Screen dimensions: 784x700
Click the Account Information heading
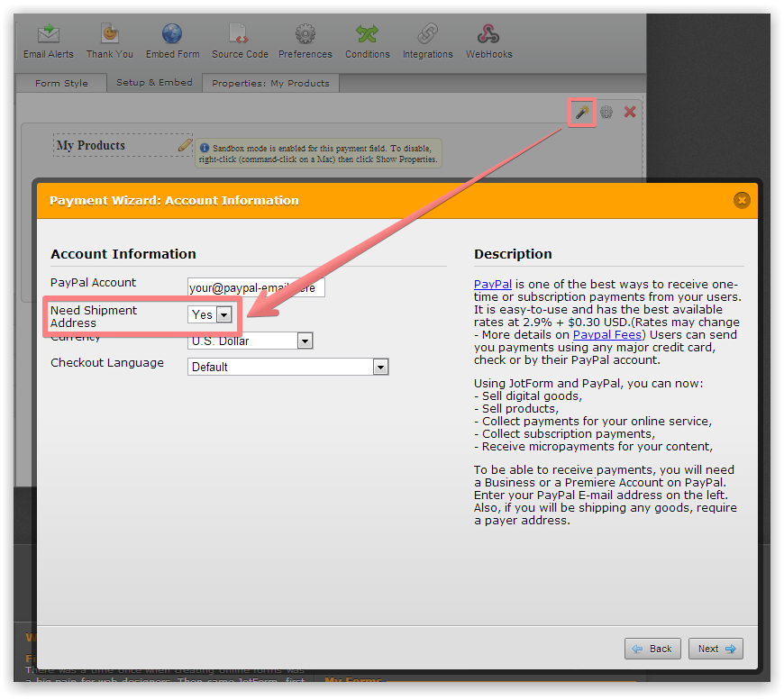(123, 254)
